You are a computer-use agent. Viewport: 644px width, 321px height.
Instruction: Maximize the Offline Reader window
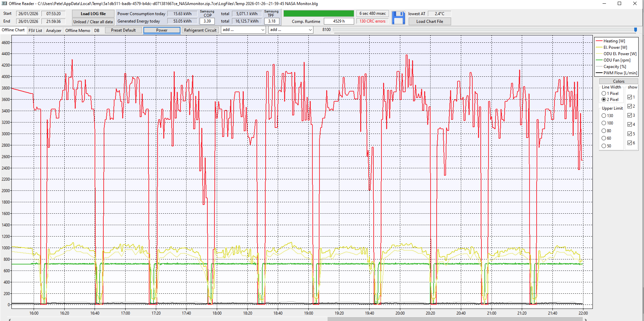point(619,4)
